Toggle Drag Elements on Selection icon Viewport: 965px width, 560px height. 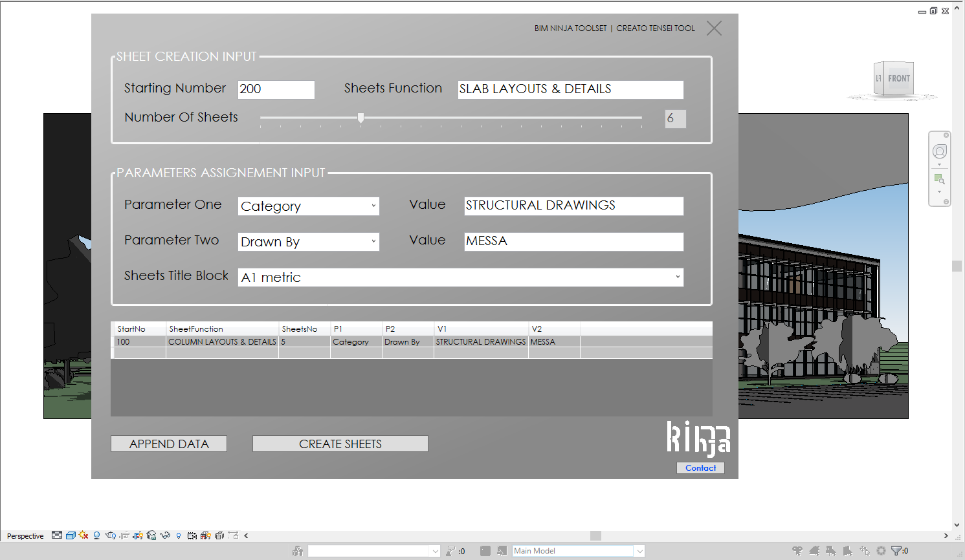pyautogui.click(x=865, y=551)
